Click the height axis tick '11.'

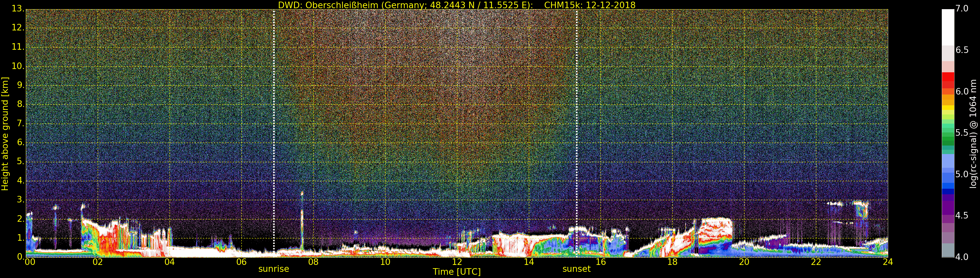(x=18, y=47)
